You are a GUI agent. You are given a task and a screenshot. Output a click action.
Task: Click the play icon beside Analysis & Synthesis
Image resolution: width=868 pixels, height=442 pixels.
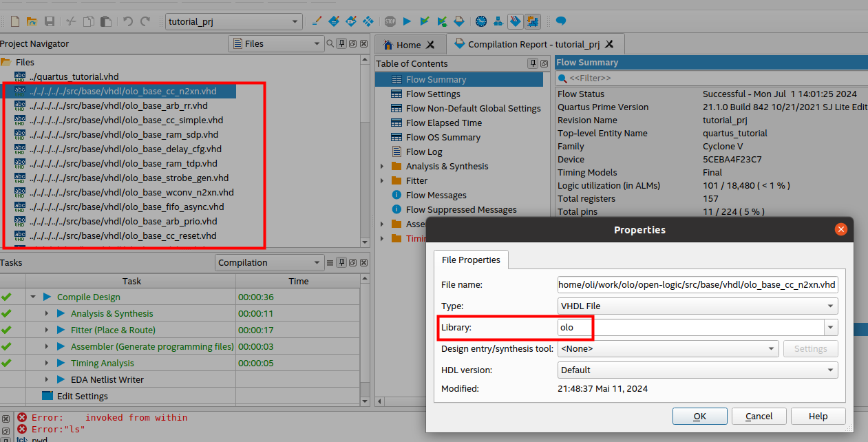click(61, 313)
